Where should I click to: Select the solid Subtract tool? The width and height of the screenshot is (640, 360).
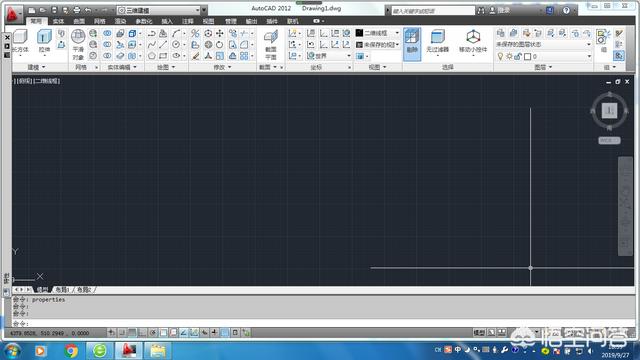coord(107,44)
